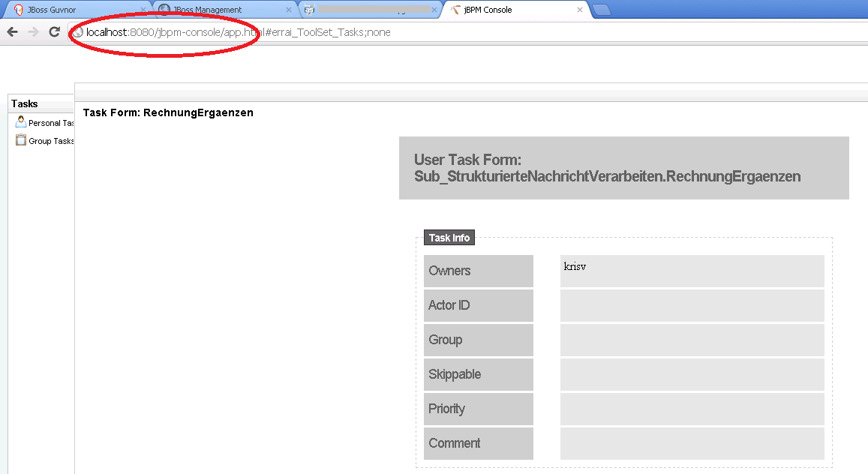Switch to the JBoss Management tab

coord(218,10)
